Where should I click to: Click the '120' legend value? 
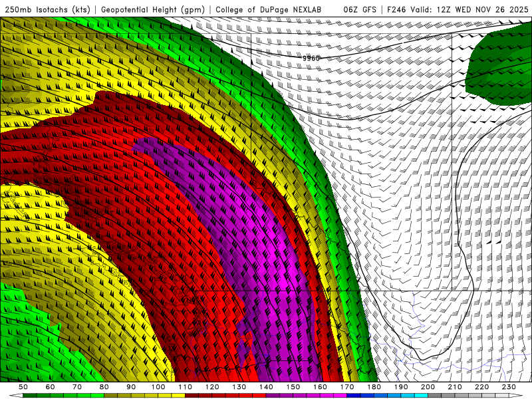pyautogui.click(x=212, y=387)
